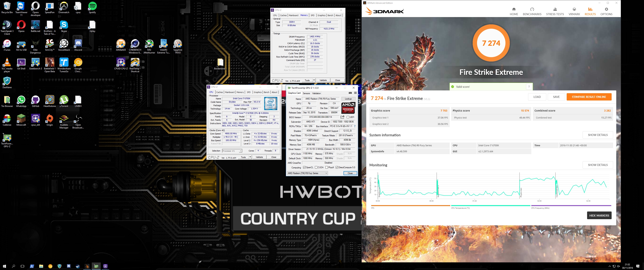Image resolution: width=644 pixels, height=270 pixels.
Task: Open the Windows Start menu
Action: coord(4,266)
